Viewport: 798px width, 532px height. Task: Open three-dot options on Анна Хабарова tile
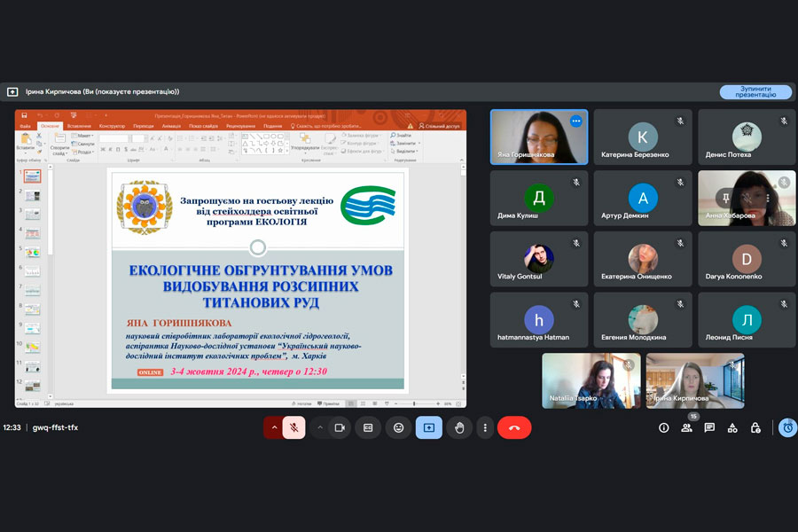point(768,198)
